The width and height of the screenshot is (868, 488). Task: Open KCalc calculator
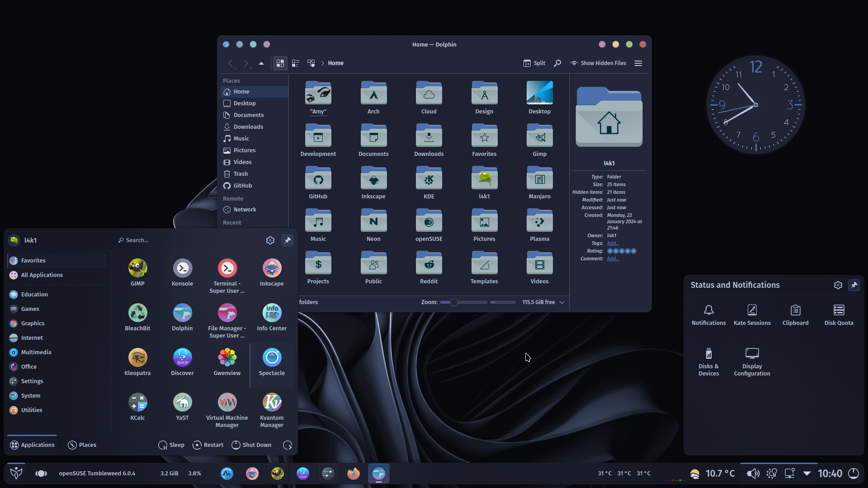[137, 407]
